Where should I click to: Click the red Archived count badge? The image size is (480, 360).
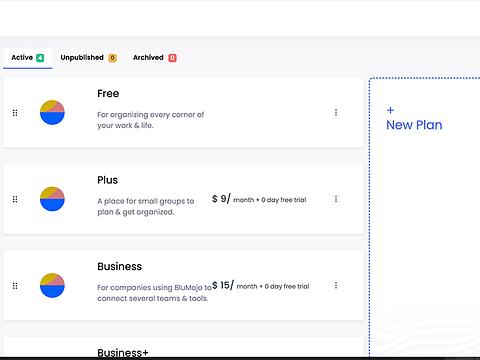pos(172,58)
